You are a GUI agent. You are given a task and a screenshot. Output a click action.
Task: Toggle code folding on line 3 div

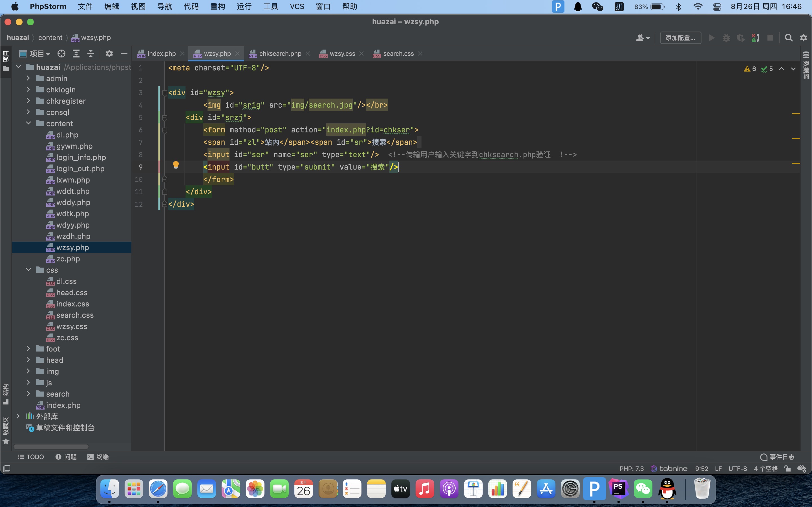point(164,93)
